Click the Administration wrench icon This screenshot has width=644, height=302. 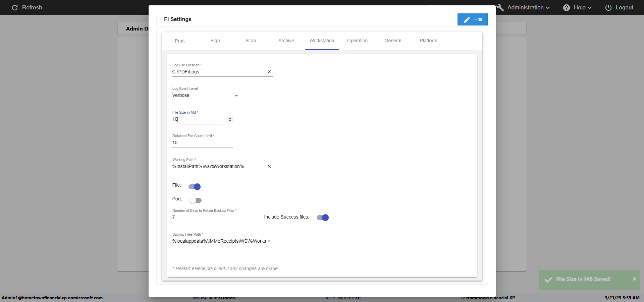[x=500, y=7]
